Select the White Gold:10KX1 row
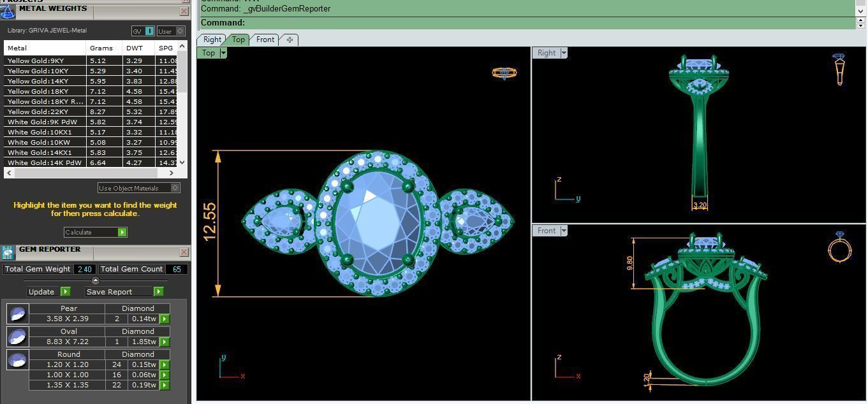 click(x=91, y=132)
